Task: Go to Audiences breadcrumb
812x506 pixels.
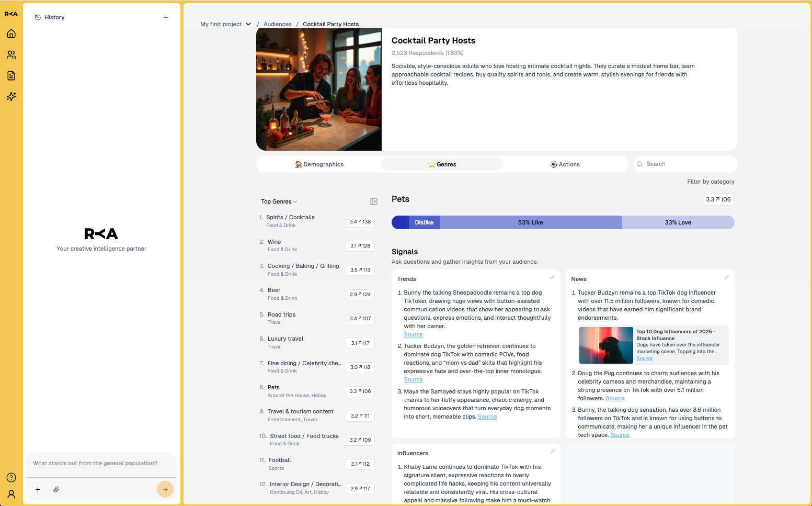Action: click(x=278, y=24)
